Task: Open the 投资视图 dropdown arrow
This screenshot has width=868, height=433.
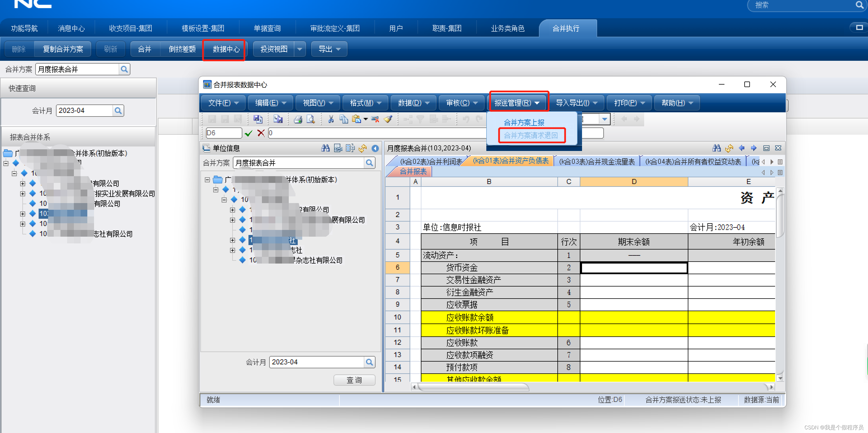Action: (x=300, y=49)
